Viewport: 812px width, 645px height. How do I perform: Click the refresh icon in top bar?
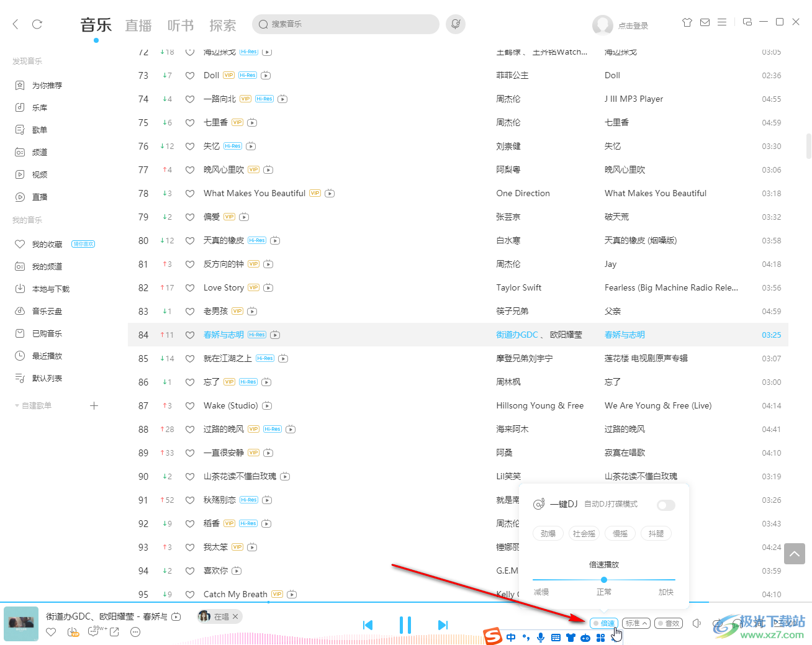(37, 24)
